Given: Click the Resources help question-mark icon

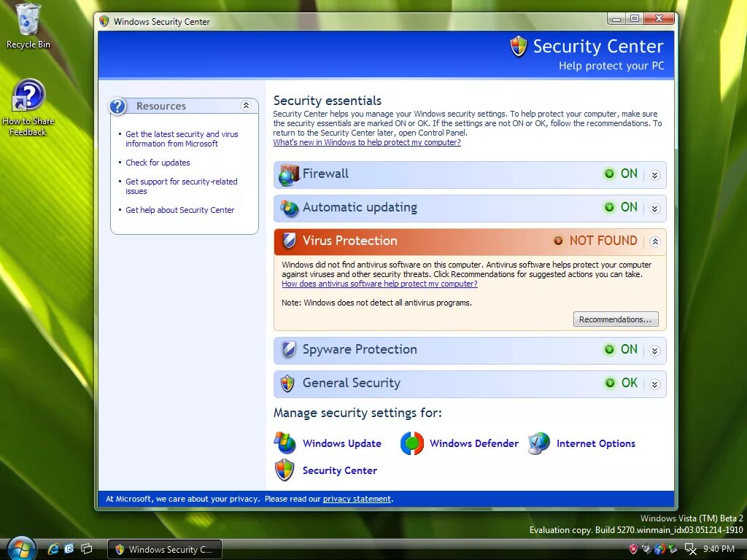Looking at the screenshot, I should tap(117, 106).
